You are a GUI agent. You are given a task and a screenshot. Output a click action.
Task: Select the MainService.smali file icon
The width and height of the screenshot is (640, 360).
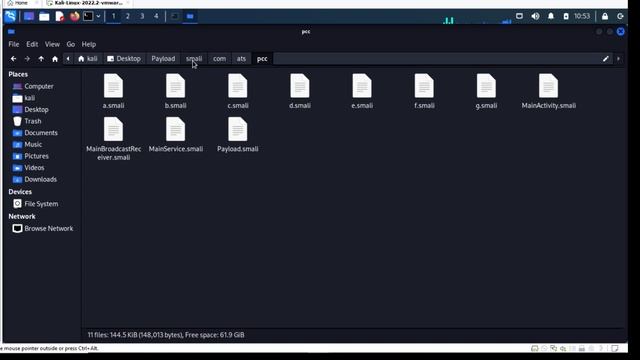tap(176, 129)
